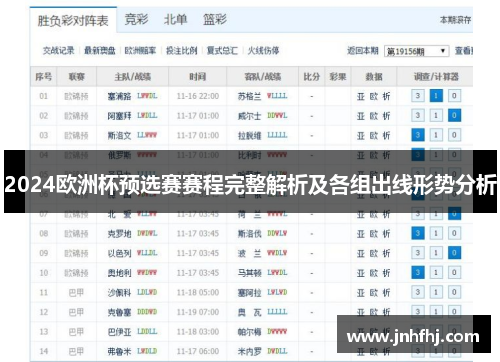Open the 火线伤停 link
Screen dimensions: 500x362
[x=263, y=51]
